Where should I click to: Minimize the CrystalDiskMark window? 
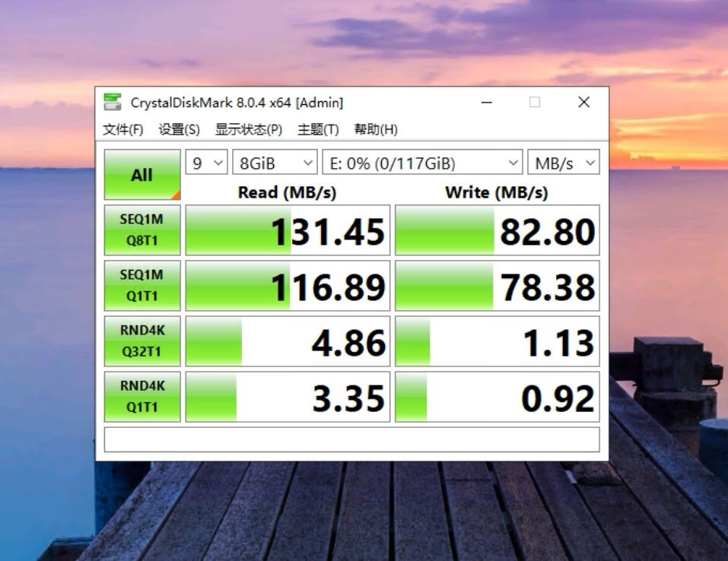click(x=487, y=102)
